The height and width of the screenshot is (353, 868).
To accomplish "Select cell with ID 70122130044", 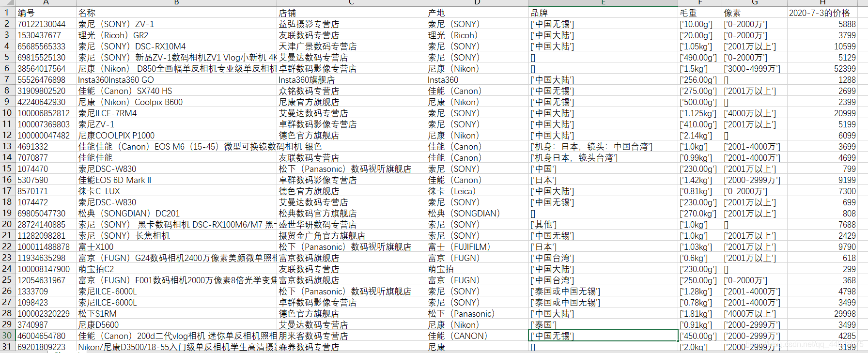I will click(x=46, y=24).
